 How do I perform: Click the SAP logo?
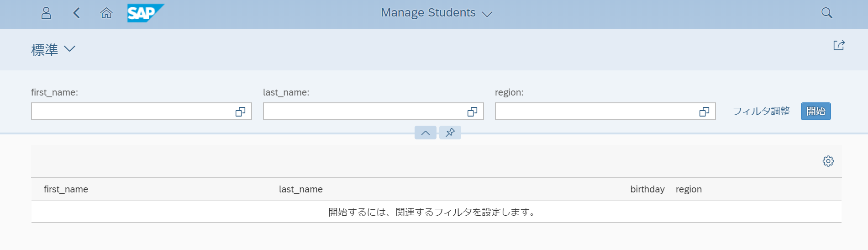[145, 13]
